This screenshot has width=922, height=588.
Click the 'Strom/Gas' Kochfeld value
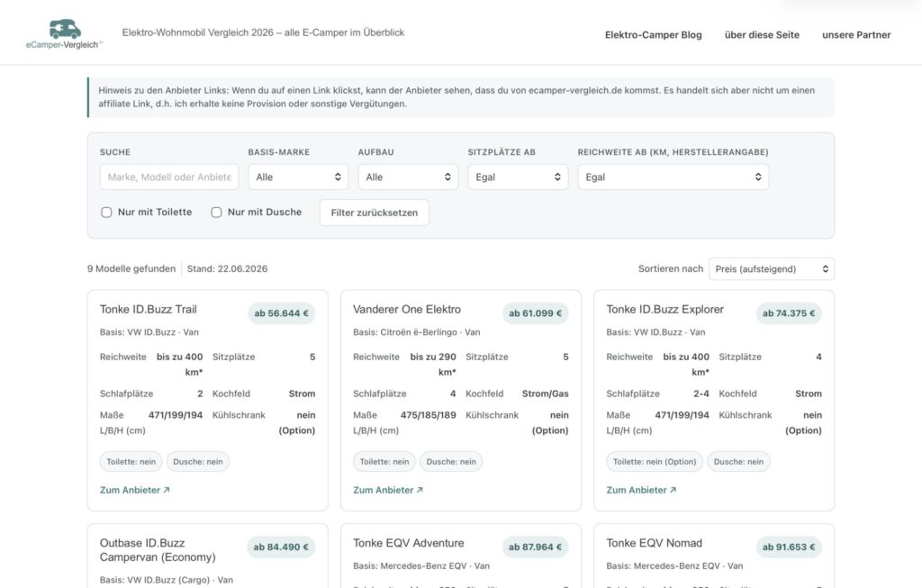(x=545, y=394)
